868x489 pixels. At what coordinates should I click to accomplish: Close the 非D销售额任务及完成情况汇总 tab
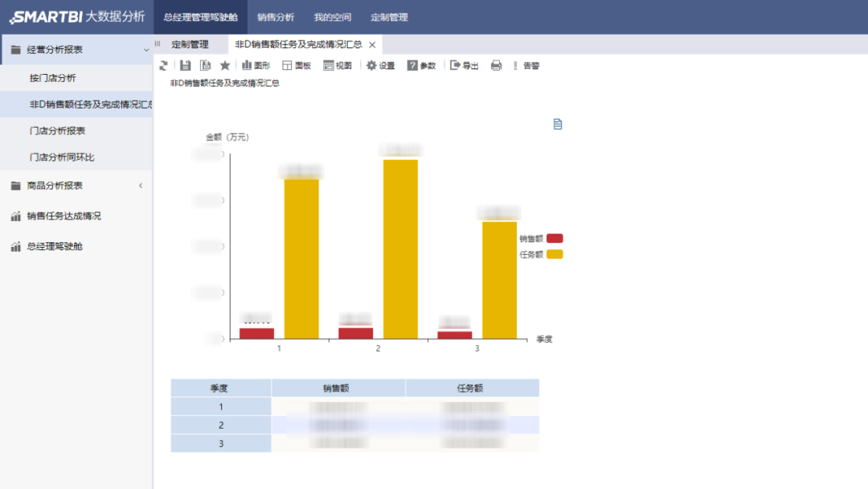(x=372, y=45)
